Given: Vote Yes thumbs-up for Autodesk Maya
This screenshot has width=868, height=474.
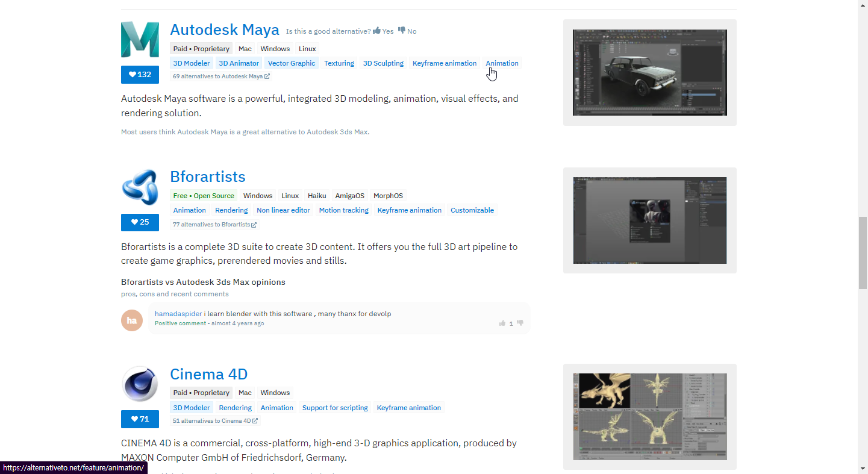Looking at the screenshot, I should click(x=383, y=31).
